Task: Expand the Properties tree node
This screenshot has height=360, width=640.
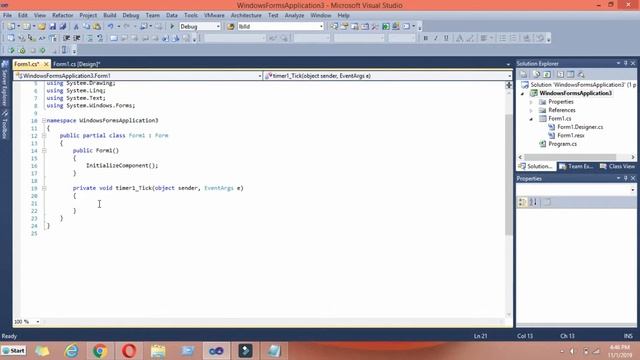Action: tap(531, 102)
